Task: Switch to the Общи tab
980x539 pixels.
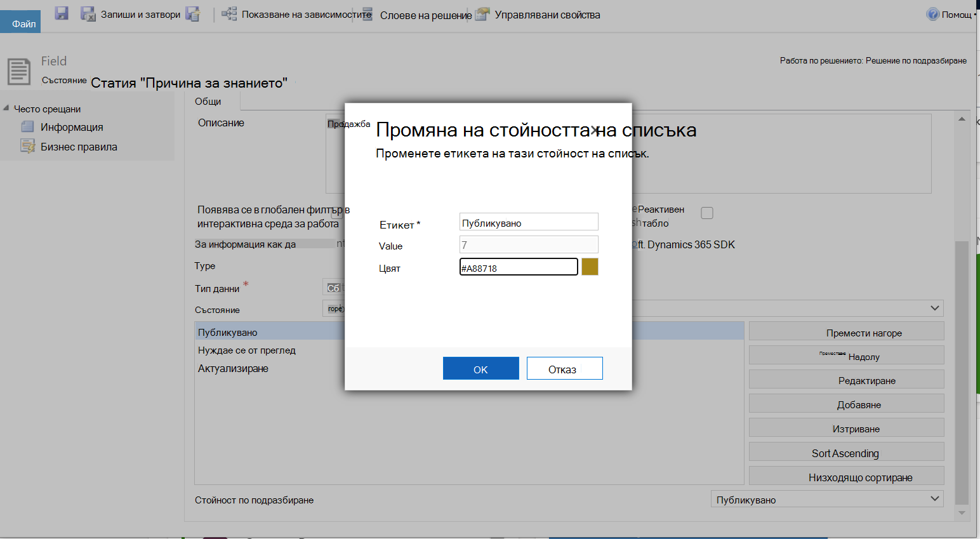Action: pos(208,102)
